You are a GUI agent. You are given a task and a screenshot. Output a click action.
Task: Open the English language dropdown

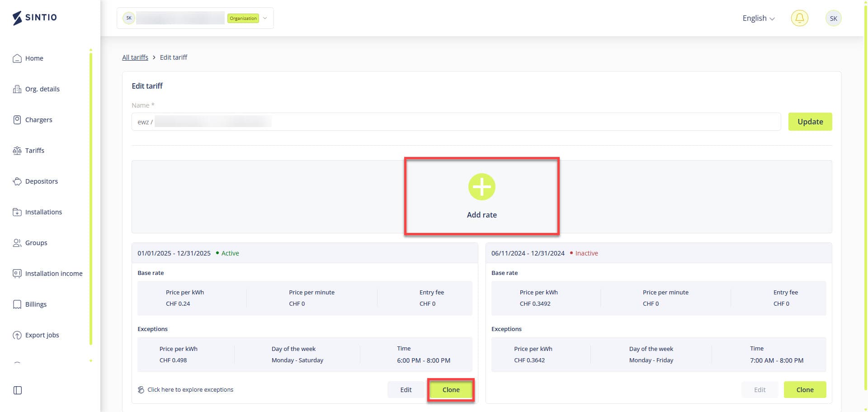tap(758, 19)
